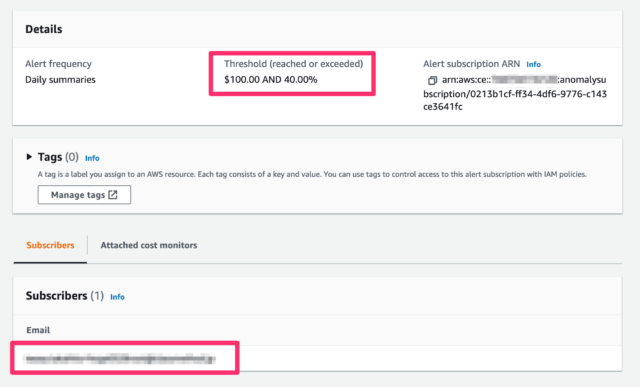Switch to Attached cost monitors tab
640x387 pixels.
(149, 245)
